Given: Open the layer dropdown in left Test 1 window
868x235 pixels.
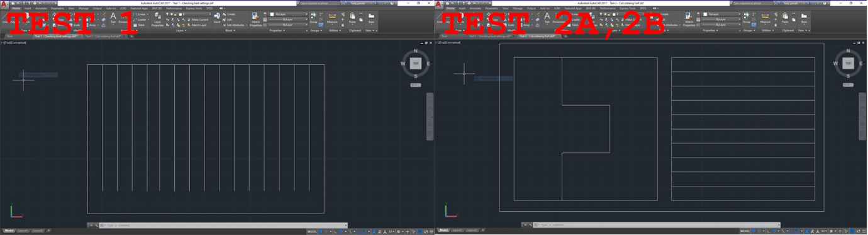Looking at the screenshot, I should 187,14.
